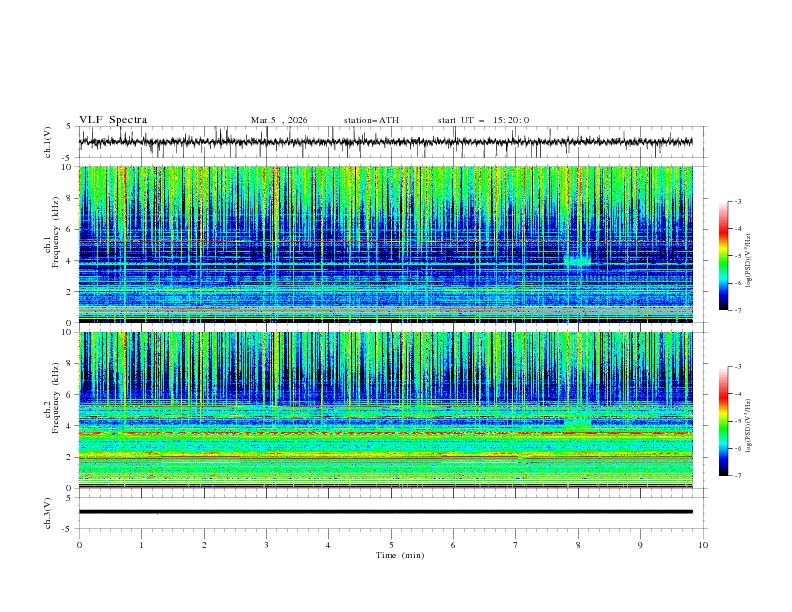The width and height of the screenshot is (792, 612).
Task: Click the ch.2 colorbar "log(PSD)(V²/Hz)" label
Action: (x=749, y=426)
